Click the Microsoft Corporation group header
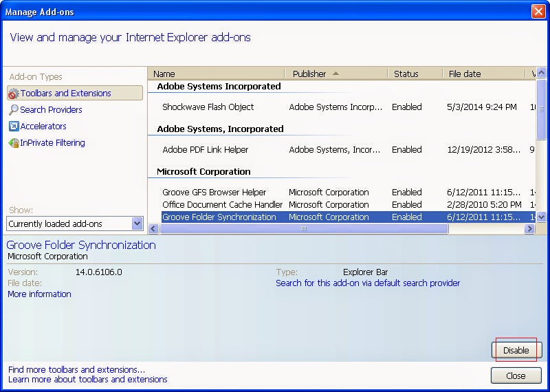The width and height of the screenshot is (550, 392). [203, 172]
